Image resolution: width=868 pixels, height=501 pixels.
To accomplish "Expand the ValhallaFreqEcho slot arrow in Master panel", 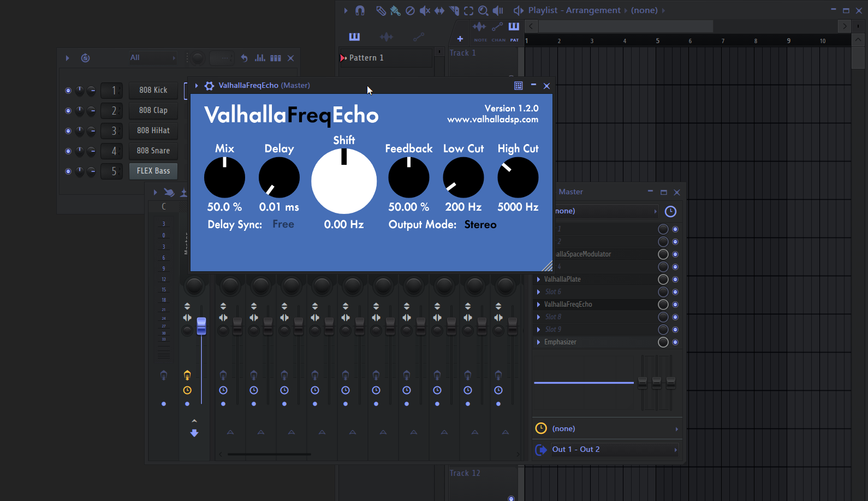I will coord(539,305).
